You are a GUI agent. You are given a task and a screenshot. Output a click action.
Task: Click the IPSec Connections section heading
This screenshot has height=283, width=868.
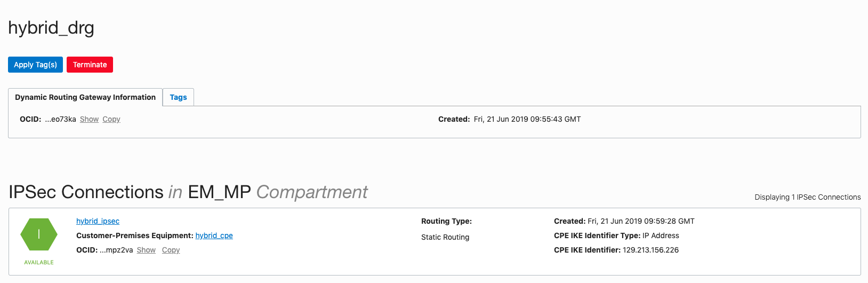pyautogui.click(x=188, y=192)
